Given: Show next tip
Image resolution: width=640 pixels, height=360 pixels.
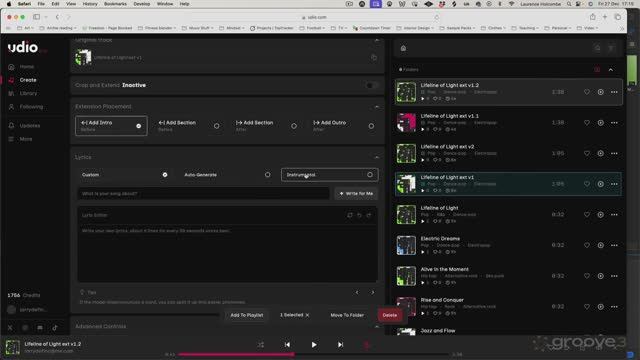Looking at the screenshot, I should pyautogui.click(x=372, y=293).
